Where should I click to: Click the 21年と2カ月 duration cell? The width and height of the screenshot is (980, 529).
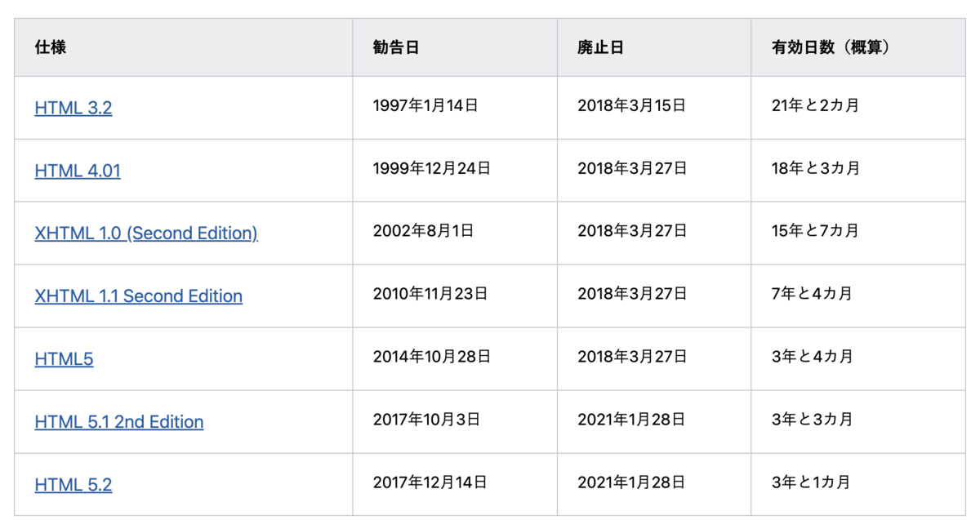(x=816, y=105)
